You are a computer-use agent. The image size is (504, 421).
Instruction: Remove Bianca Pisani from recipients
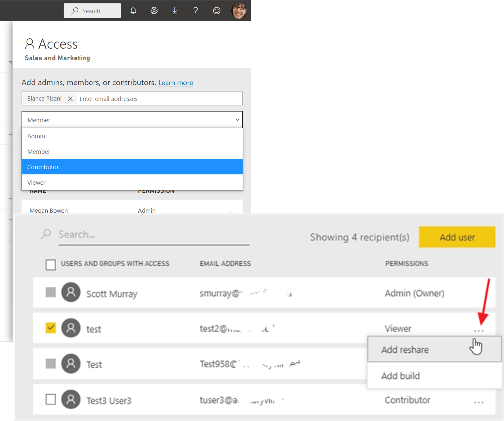tap(70, 99)
